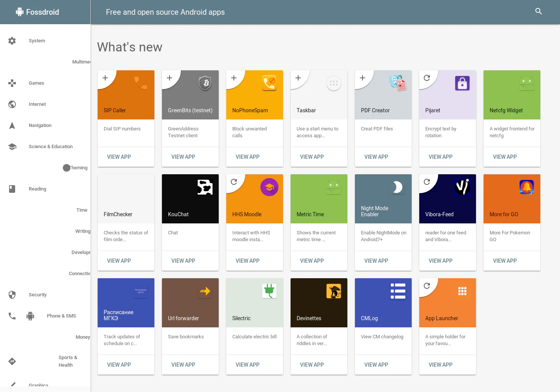This screenshot has height=392, width=560.
Task: Click the Silectric green plug icon
Action: pyautogui.click(x=269, y=291)
